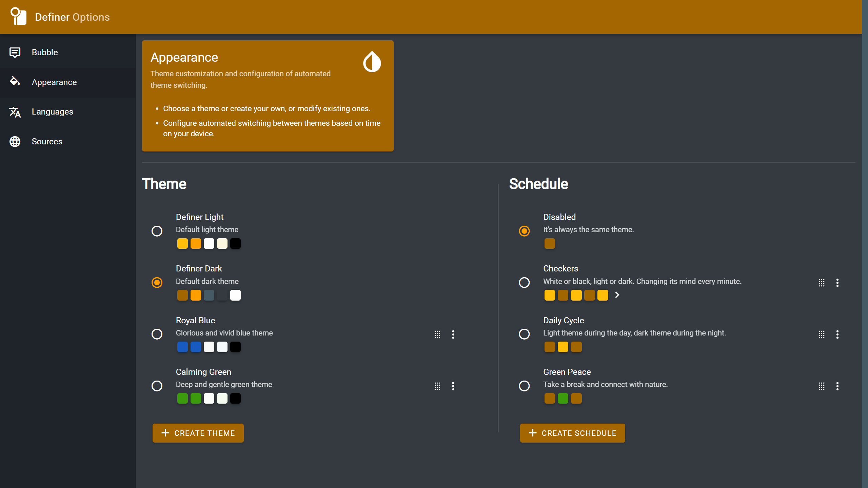Click the Create Theme button

(x=198, y=433)
